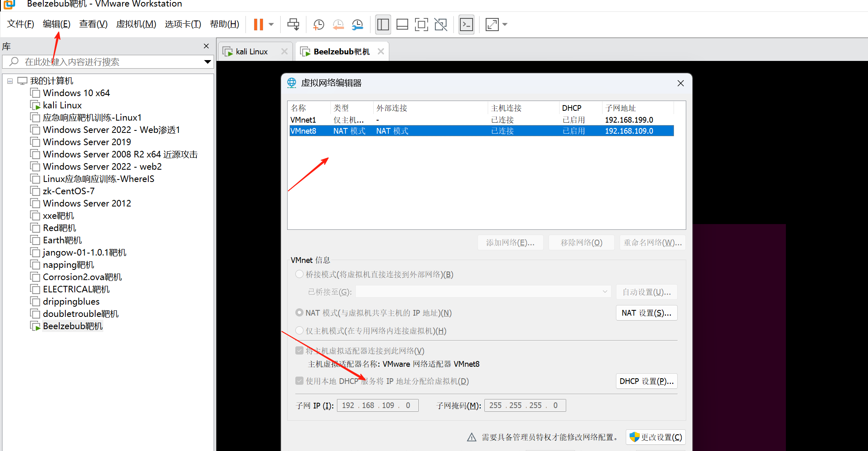
Task: Select Windows Server 2012 VM
Action: [87, 204]
